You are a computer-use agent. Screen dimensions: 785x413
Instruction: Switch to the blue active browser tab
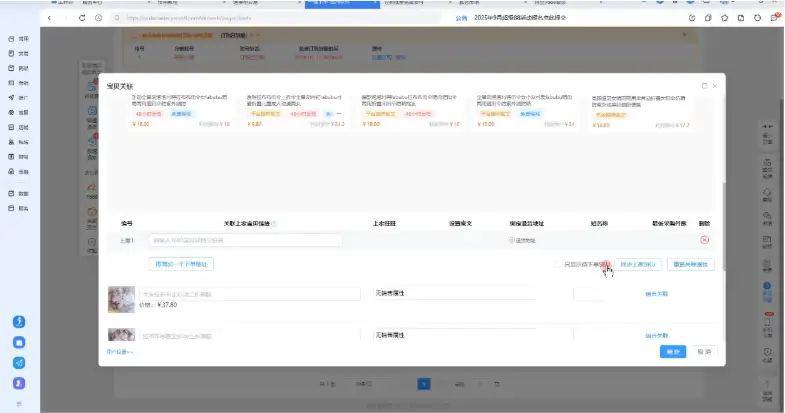point(342,4)
